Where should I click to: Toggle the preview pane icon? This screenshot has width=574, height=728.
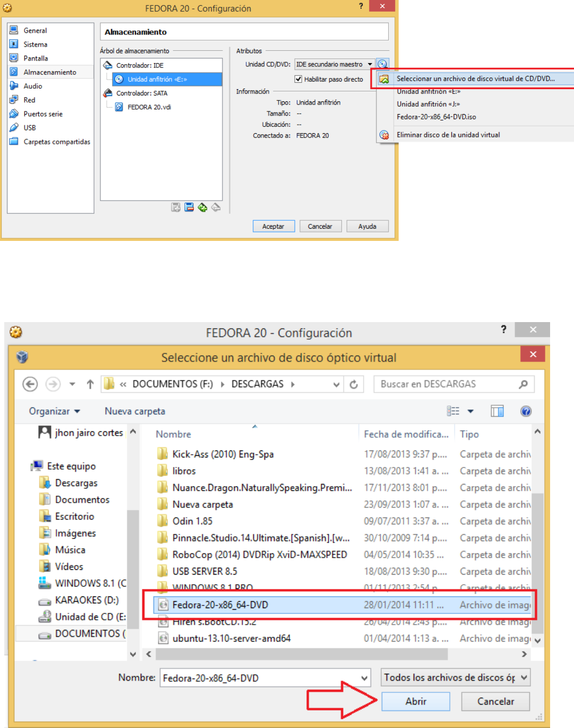[x=497, y=411]
